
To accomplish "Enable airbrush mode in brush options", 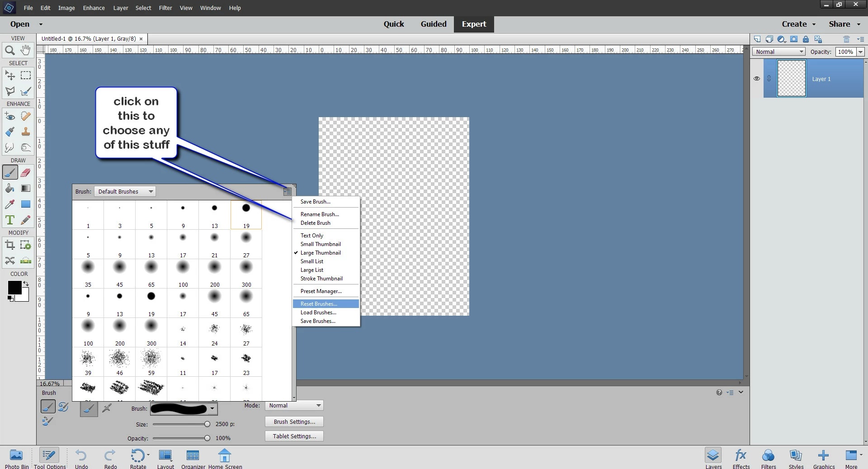I will tap(107, 408).
